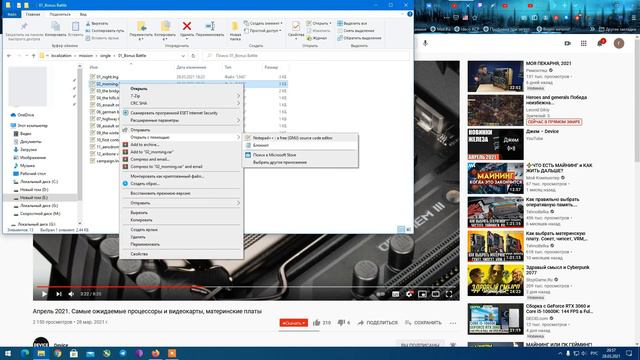Screen dimensions: 640x360
Task: Play the YouTube video
Action: pos(44,294)
